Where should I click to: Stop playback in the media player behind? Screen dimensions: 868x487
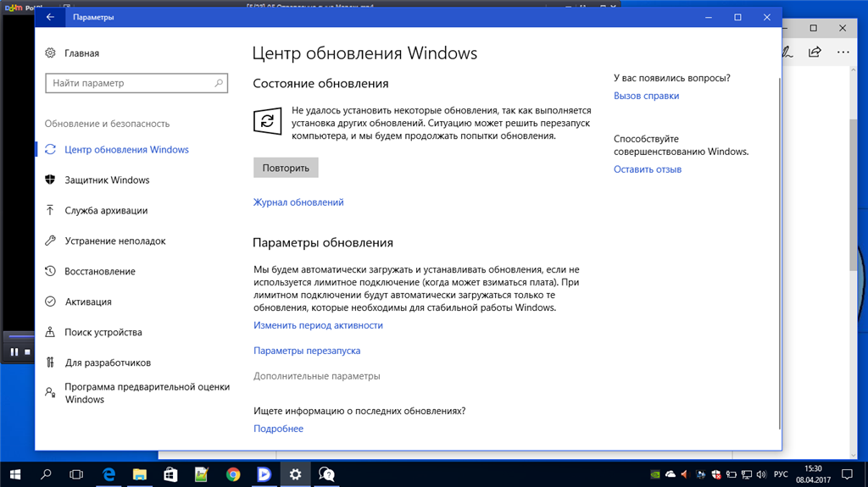27,352
